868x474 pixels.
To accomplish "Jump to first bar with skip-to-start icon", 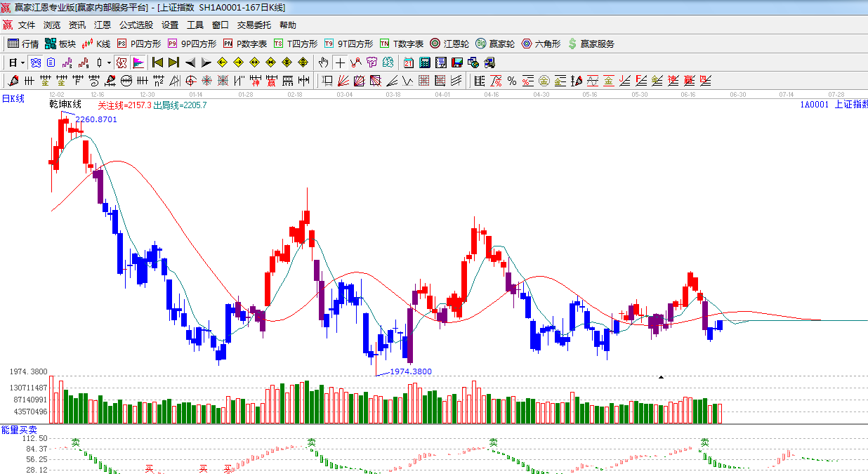I will pyautogui.click(x=157, y=62).
